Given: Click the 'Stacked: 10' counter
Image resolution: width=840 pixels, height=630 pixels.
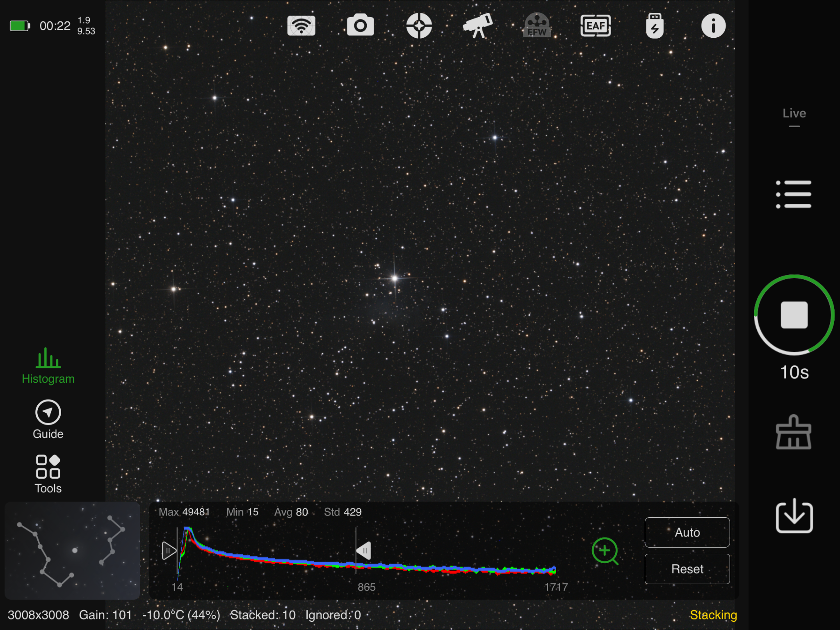Looking at the screenshot, I should click(x=263, y=615).
